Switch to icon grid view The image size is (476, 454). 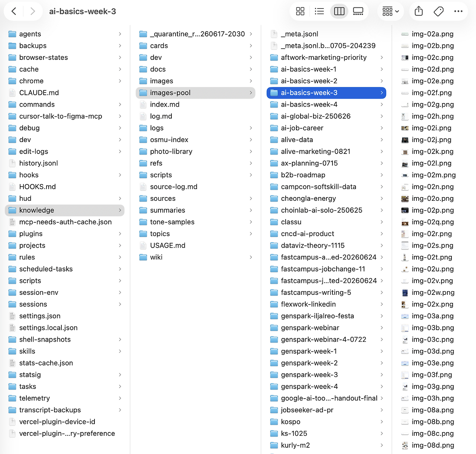coord(300,11)
